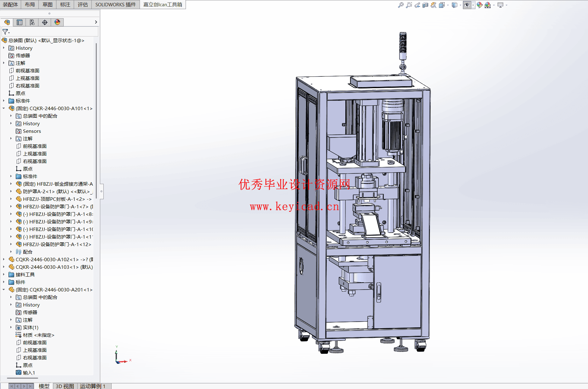Image resolution: width=588 pixels, height=389 pixels.
Task: Expand the top-level History folder
Action: (x=4, y=48)
